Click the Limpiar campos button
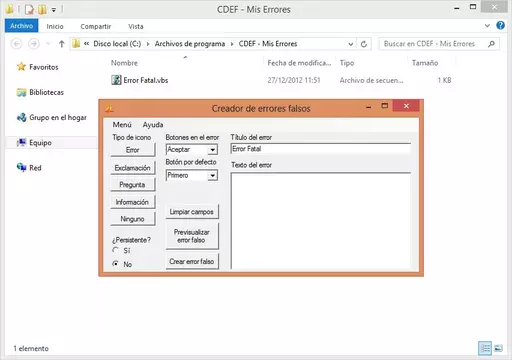This screenshot has width=512, height=360. click(192, 212)
